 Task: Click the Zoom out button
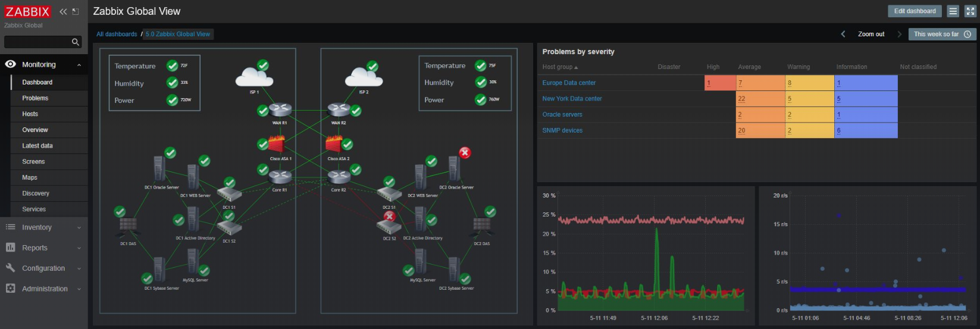(x=871, y=35)
